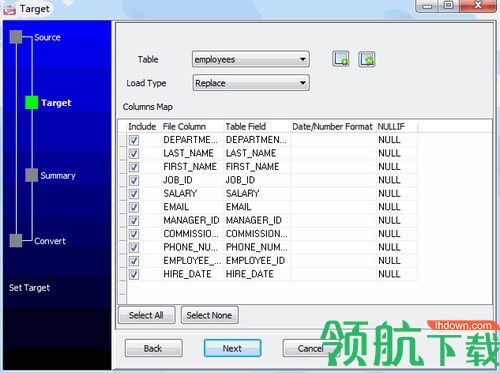The image size is (500, 373).
Task: Select Table Field cell FIRST_NAME
Action: tap(257, 166)
